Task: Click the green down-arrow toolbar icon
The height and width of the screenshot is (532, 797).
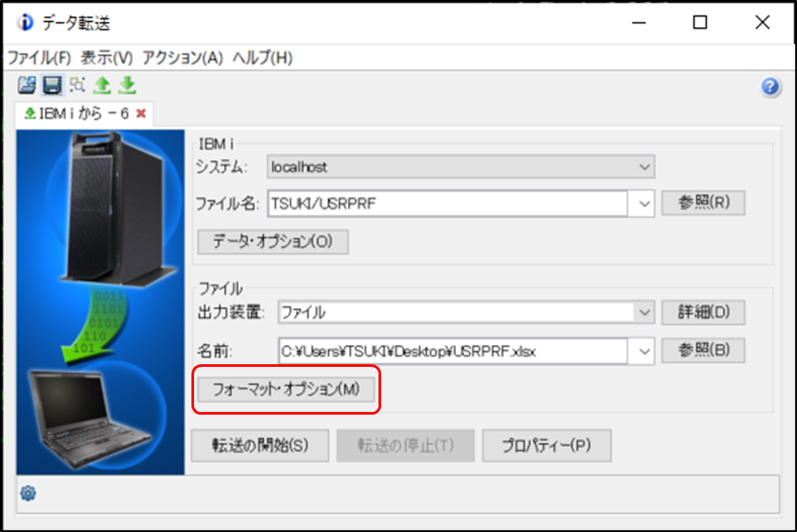Action: (x=127, y=85)
